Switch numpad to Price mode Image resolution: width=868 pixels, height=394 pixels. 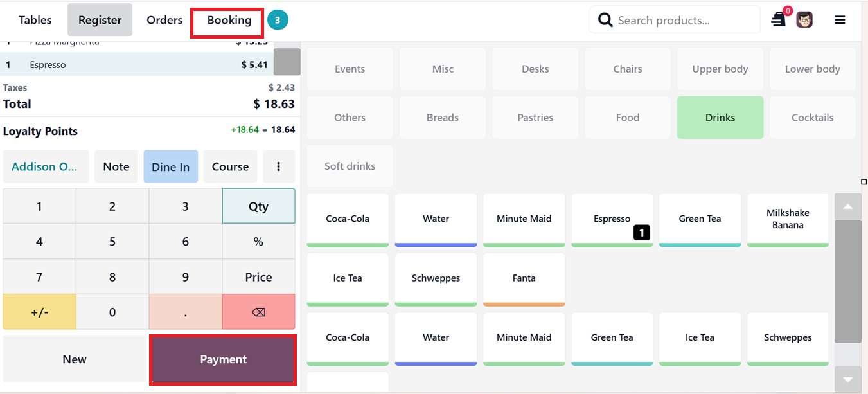258,277
